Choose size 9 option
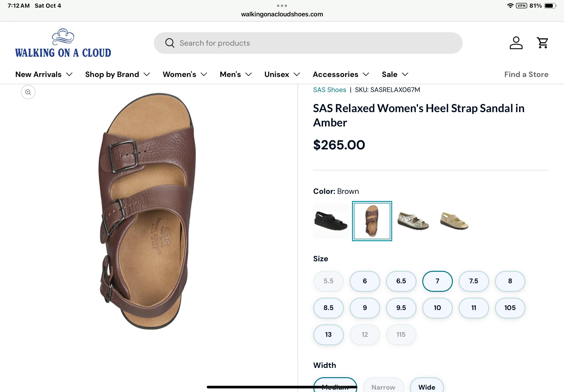Viewport: 564px width, 392px height. pos(365,308)
